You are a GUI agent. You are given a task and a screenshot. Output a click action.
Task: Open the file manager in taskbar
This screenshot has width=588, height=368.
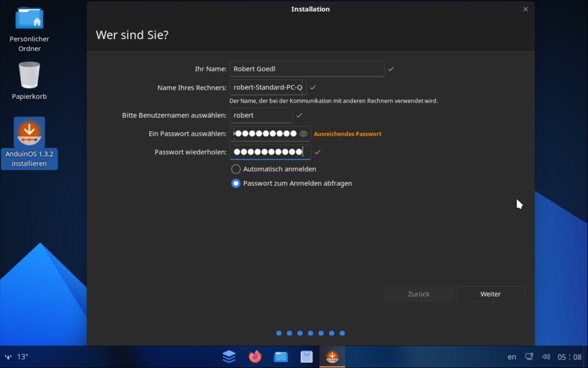pyautogui.click(x=281, y=356)
